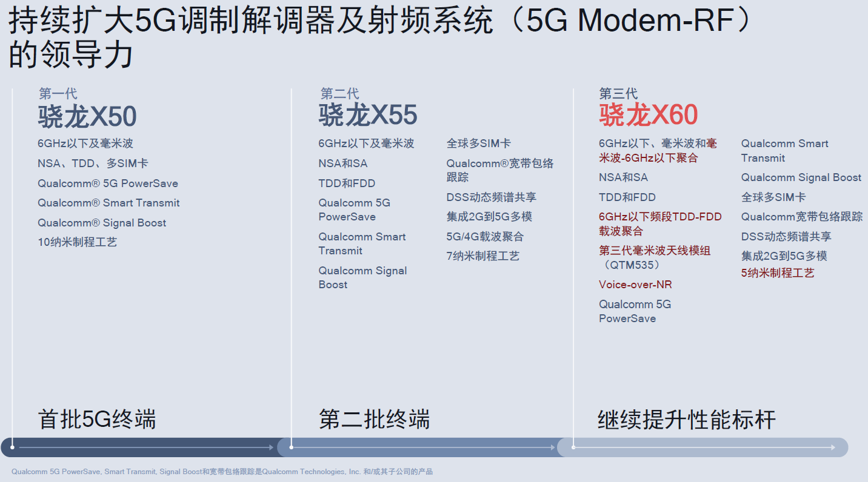Select '6GHz以下及毫米波' under 骁龙X50
The height and width of the screenshot is (482, 868).
[85, 144]
